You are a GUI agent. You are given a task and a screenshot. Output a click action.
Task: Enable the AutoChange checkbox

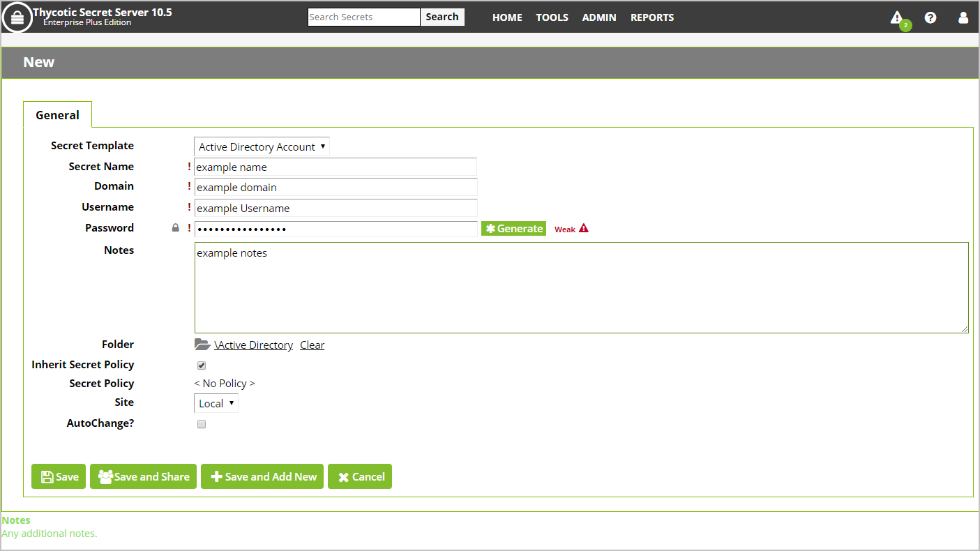(x=202, y=424)
